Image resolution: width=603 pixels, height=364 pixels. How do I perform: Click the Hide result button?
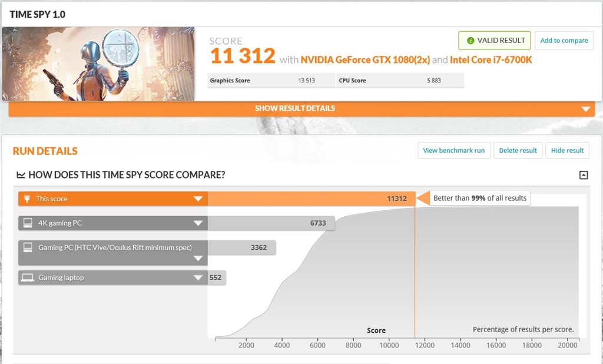point(567,150)
